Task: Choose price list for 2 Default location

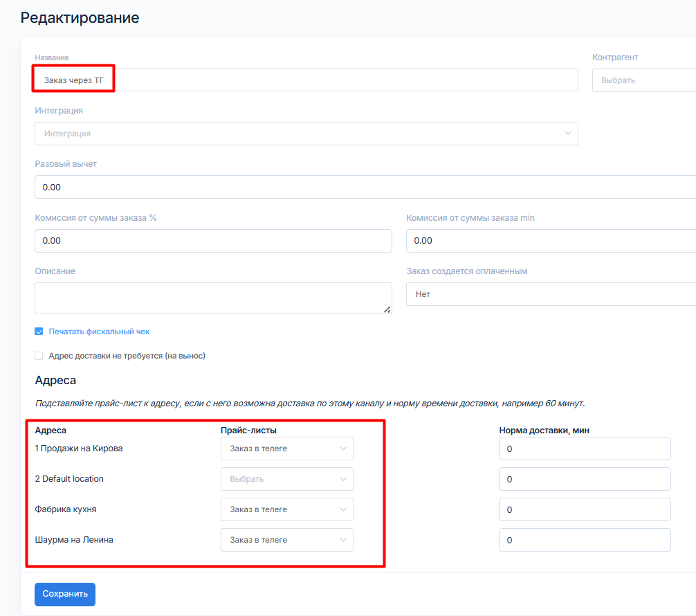Action: pos(286,479)
